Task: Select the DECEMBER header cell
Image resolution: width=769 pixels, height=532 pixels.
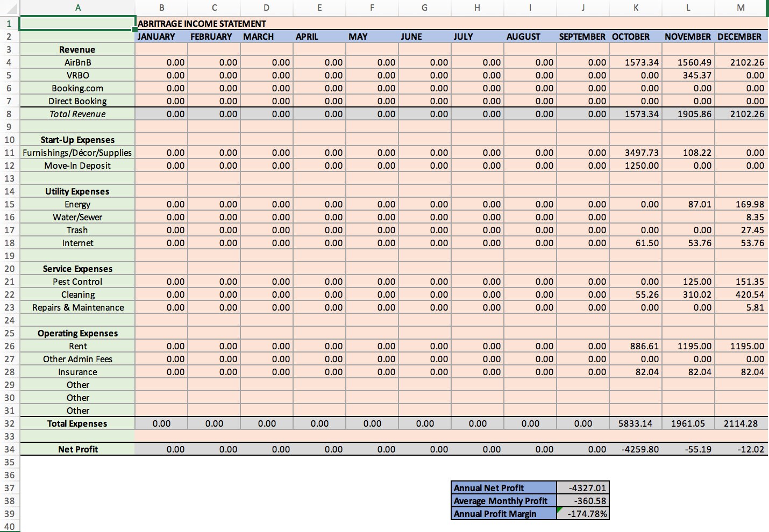Action: [740, 37]
